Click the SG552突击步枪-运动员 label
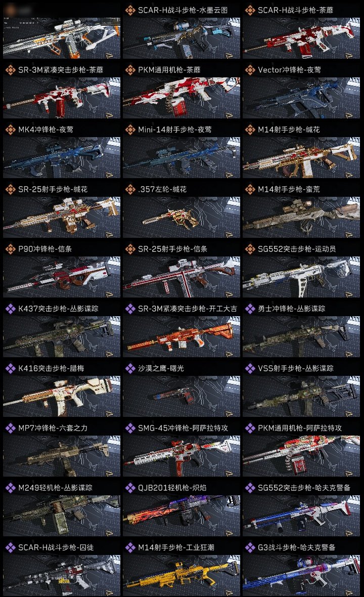The height and width of the screenshot is (597, 364). (297, 249)
